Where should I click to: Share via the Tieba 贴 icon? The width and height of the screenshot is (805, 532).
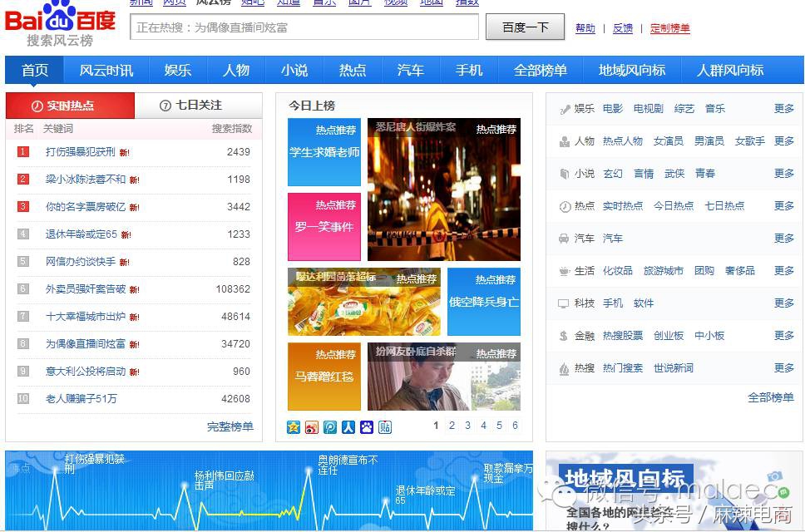(385, 426)
